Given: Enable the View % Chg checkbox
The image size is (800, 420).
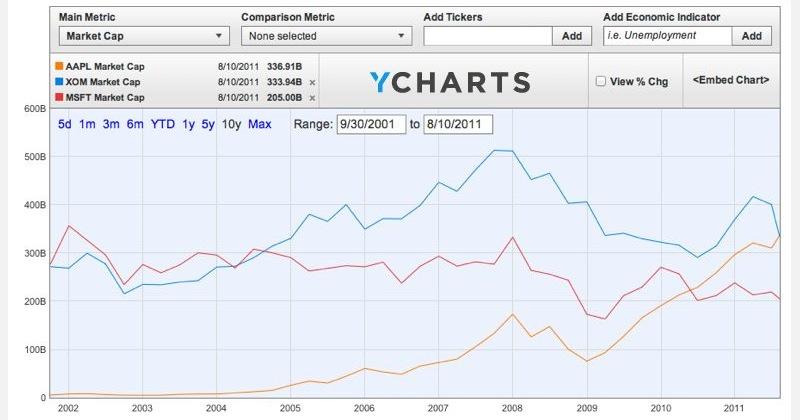Looking at the screenshot, I should tap(601, 81).
